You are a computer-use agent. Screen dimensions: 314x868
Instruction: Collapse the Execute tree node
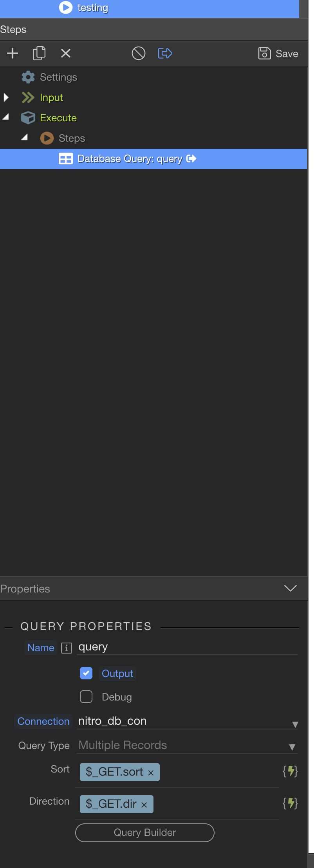6,117
